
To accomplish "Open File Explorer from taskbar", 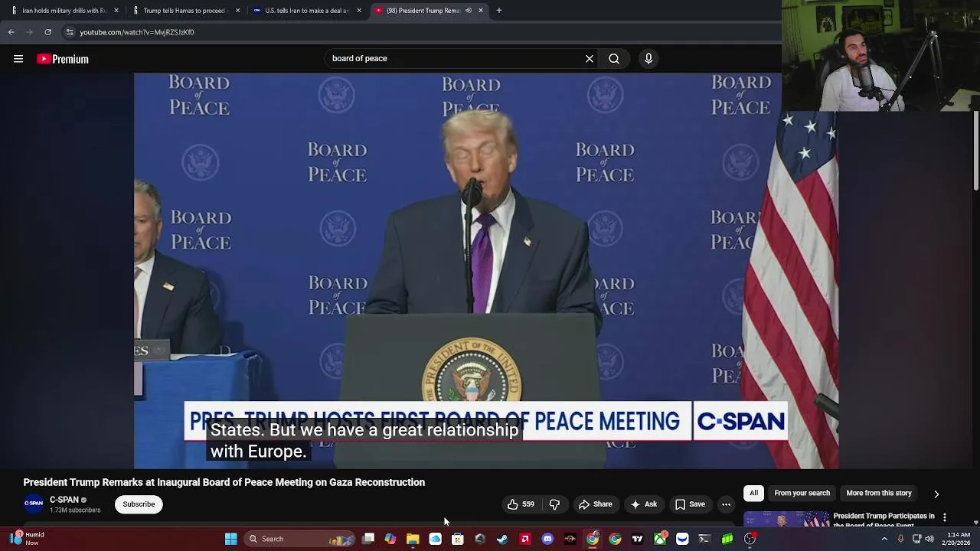I will [413, 539].
